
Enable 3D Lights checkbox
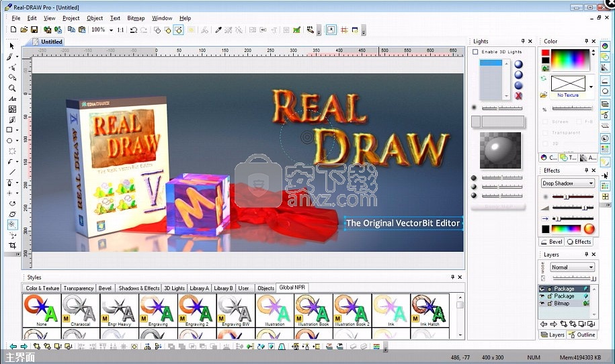pyautogui.click(x=475, y=52)
